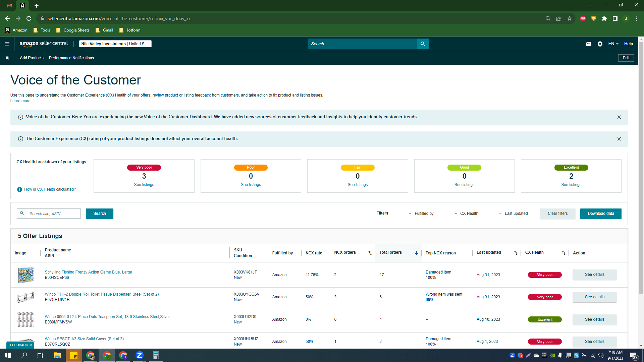The width and height of the screenshot is (644, 362).
Task: Open the browser extensions puzzle menu
Action: 604,18
